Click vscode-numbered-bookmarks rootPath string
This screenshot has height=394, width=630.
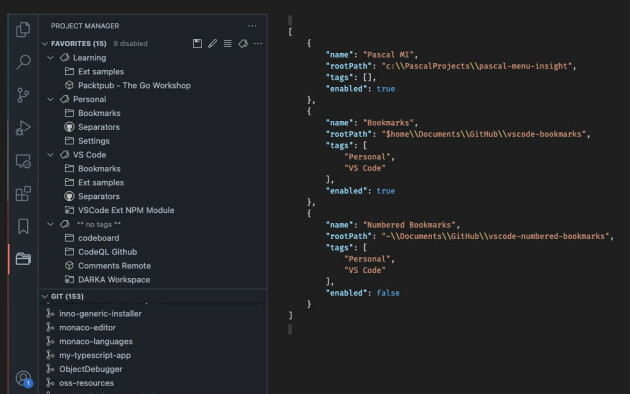[495, 236]
